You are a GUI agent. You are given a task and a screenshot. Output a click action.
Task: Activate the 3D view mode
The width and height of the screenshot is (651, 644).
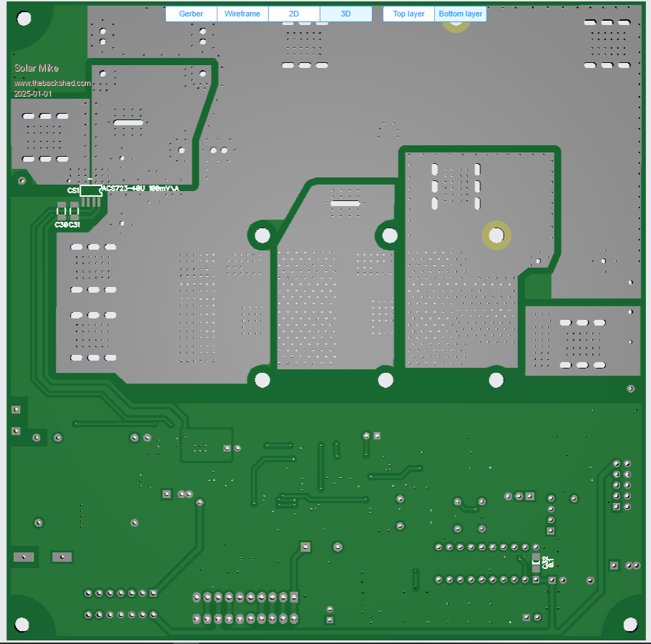coord(346,14)
